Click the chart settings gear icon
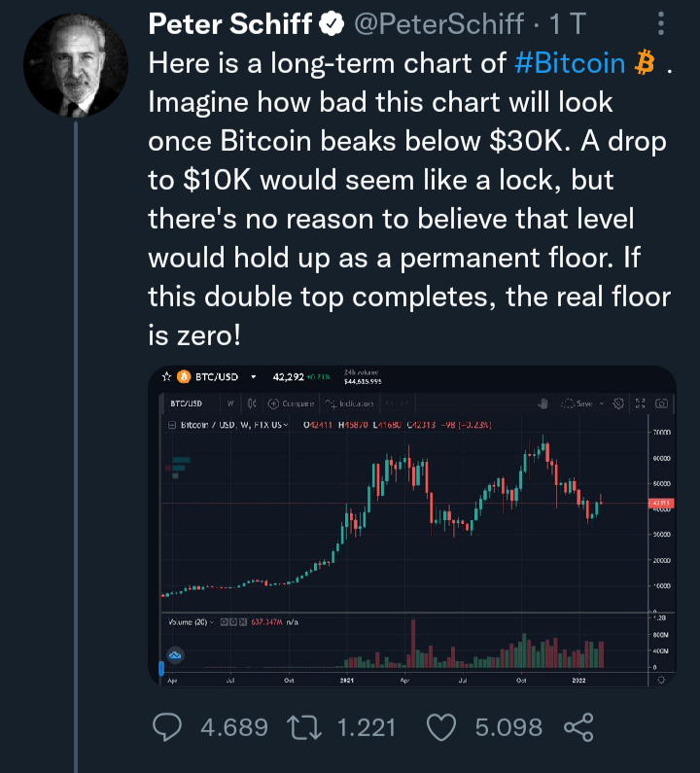This screenshot has height=773, width=700. (618, 404)
